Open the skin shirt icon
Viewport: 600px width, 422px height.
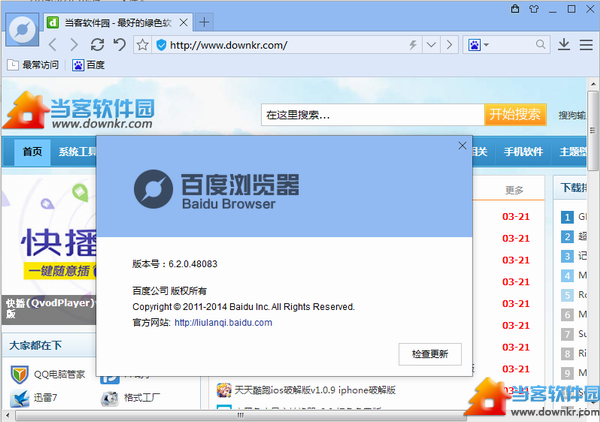pos(534,9)
